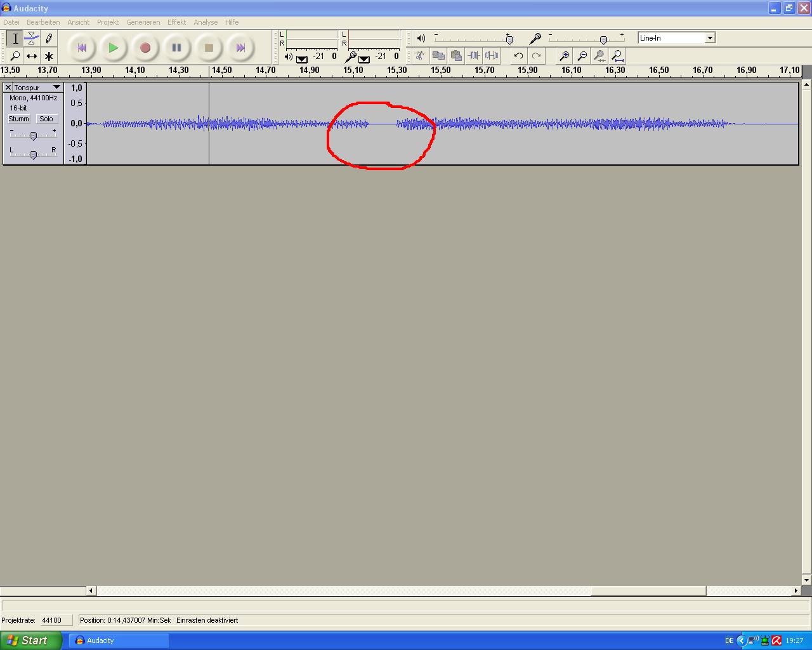This screenshot has height=650, width=812.
Task: Open the Generieren menu
Action: click(143, 22)
